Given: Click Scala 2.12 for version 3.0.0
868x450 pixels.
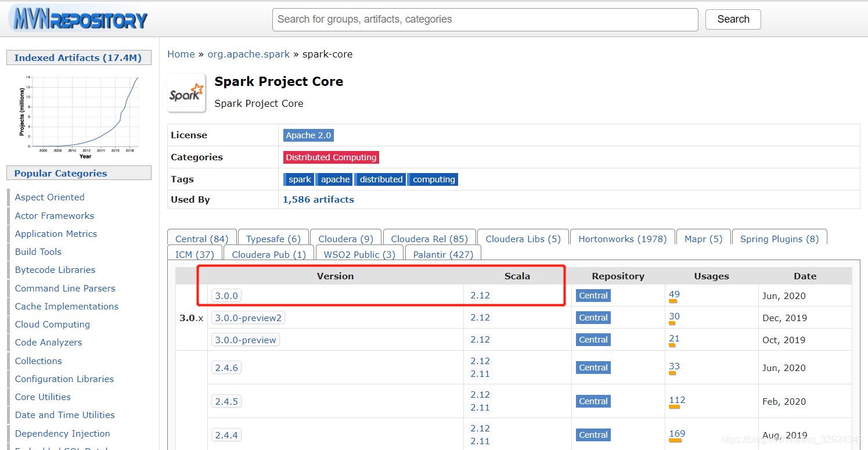Looking at the screenshot, I should point(480,296).
